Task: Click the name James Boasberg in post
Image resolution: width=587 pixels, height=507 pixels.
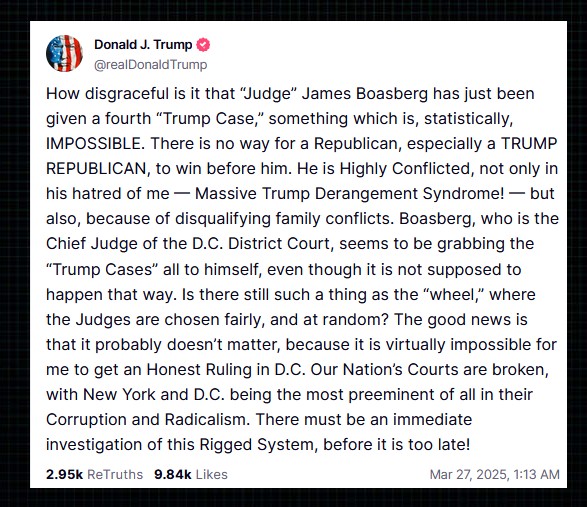Action: 365,94
